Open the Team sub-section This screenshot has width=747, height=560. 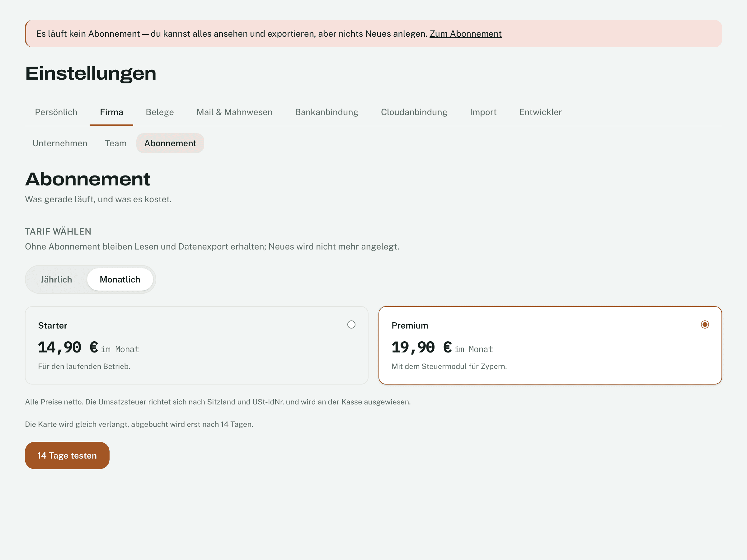(115, 143)
